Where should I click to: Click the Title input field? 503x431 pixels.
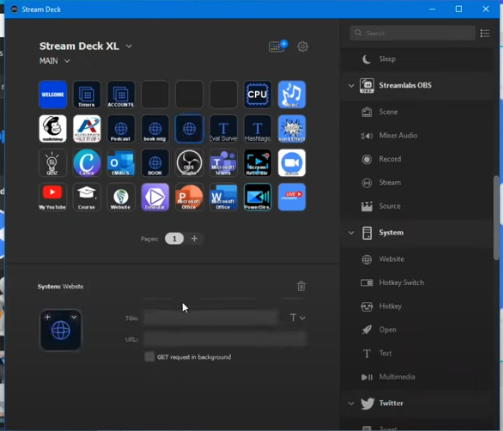pyautogui.click(x=211, y=318)
